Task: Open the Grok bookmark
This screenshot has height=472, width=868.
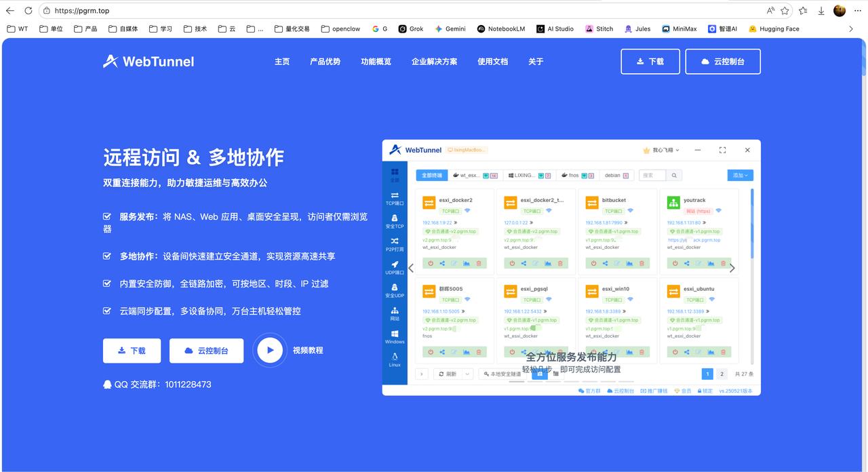Action: (411, 28)
